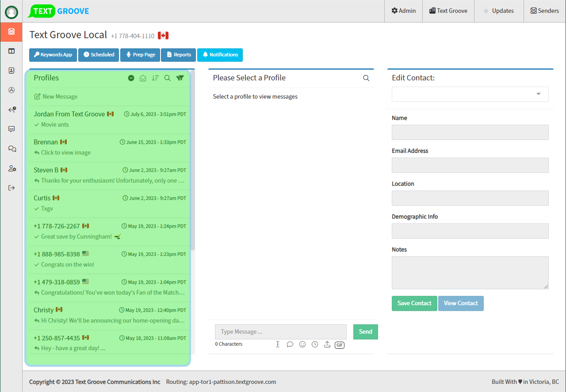Open the app store icon in the sidebar
The width and height of the screenshot is (566, 392).
coord(11,90)
